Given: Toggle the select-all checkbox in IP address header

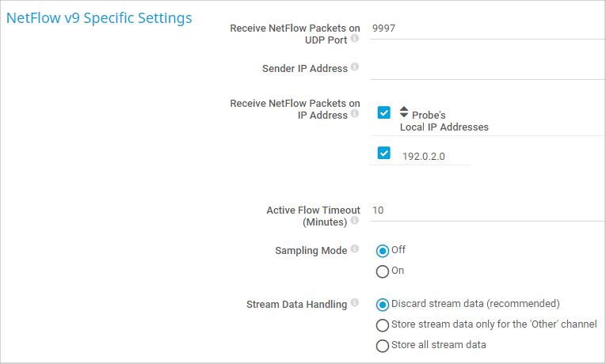Looking at the screenshot, I should coord(384,112).
